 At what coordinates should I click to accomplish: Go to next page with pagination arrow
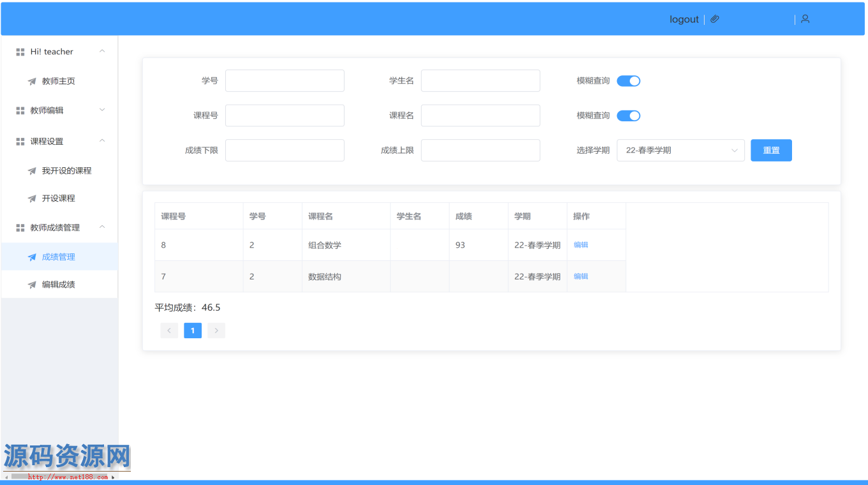click(x=216, y=331)
